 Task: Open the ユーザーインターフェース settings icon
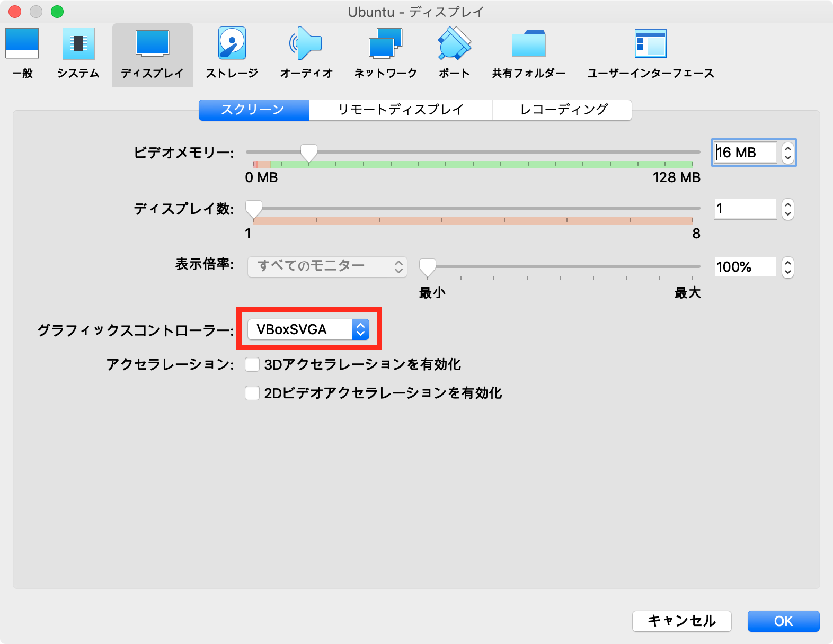coord(651,54)
